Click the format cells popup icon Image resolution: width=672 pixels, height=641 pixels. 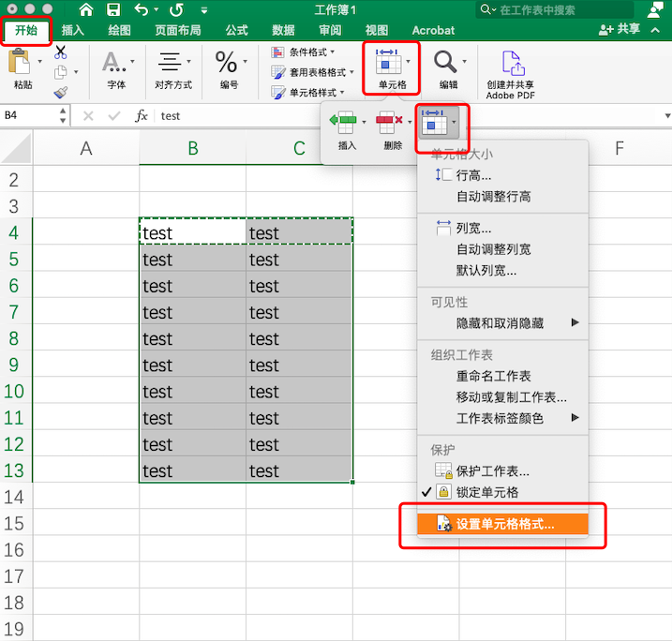438,123
